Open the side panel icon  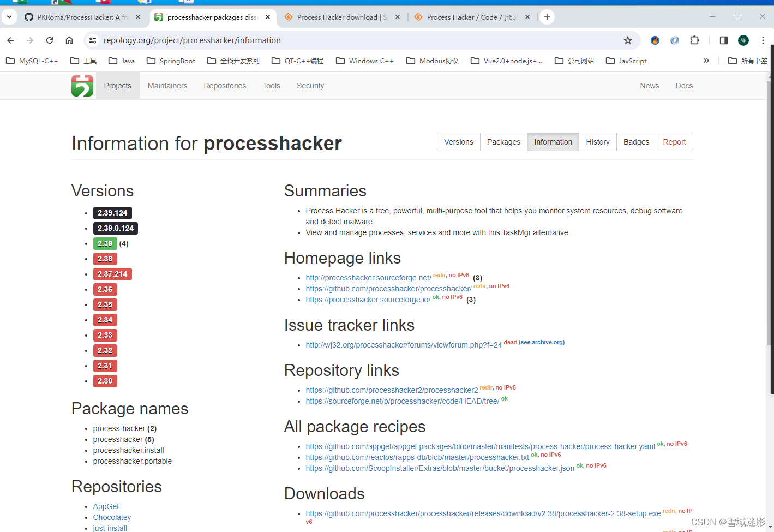(x=723, y=40)
